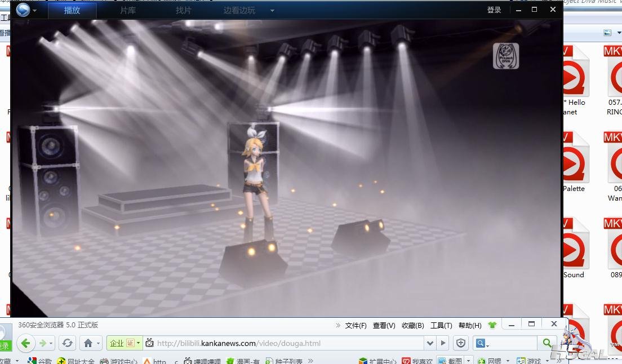The height and width of the screenshot is (364, 622).
Task: Click the 登录 login button in player
Action: [494, 10]
